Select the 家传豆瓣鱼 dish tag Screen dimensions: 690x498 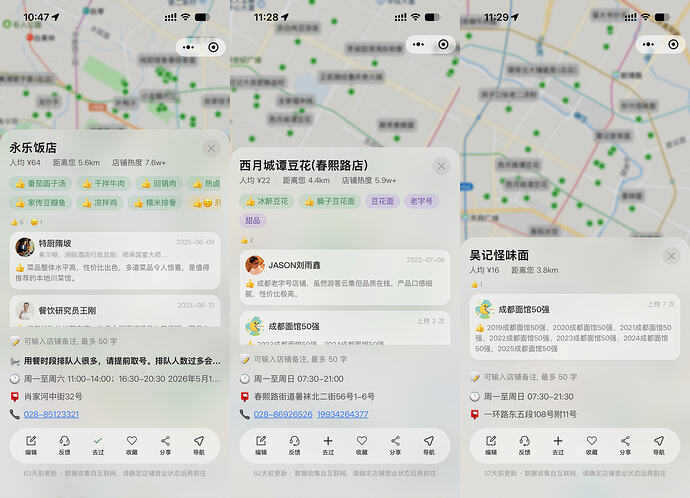pyautogui.click(x=40, y=203)
